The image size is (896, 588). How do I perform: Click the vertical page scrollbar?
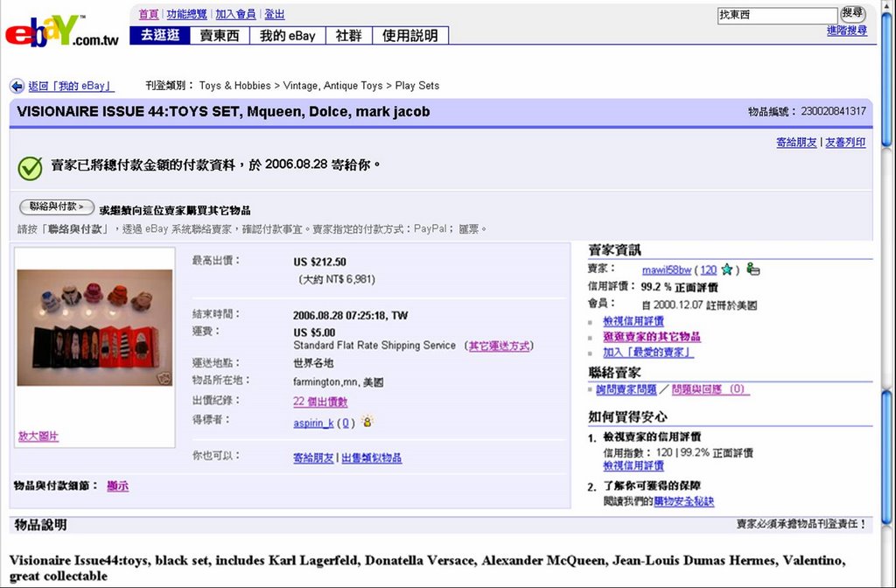tap(886, 294)
